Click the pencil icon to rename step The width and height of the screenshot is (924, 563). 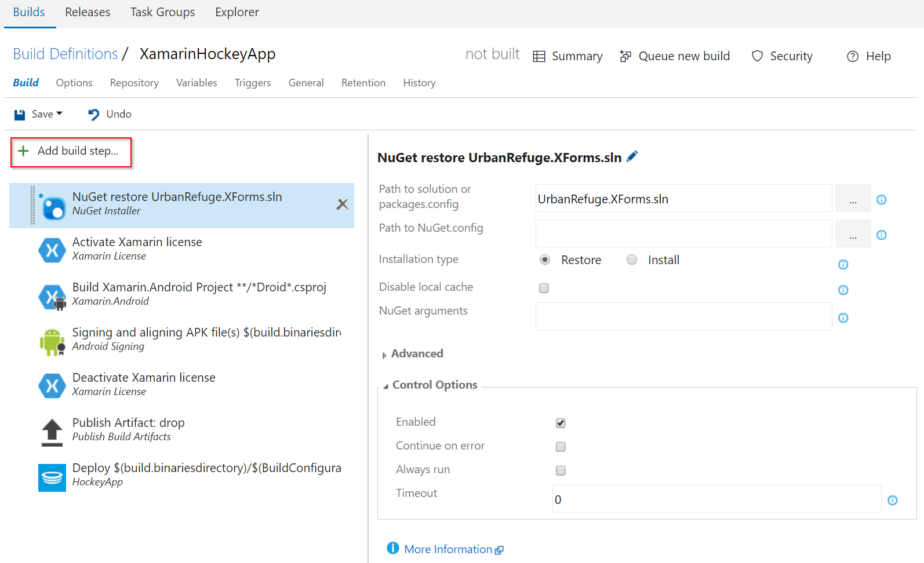click(632, 156)
